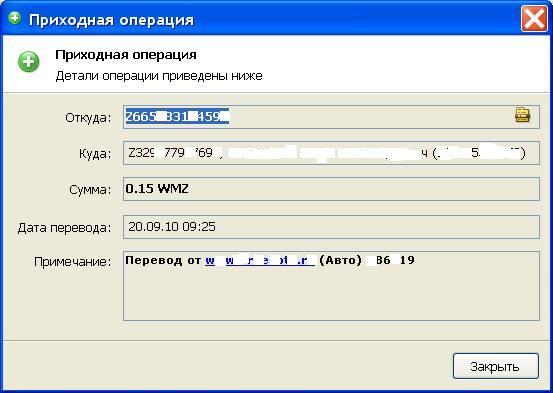Click the bold heading Приходная операция
The height and width of the screenshot is (393, 553).
point(126,55)
